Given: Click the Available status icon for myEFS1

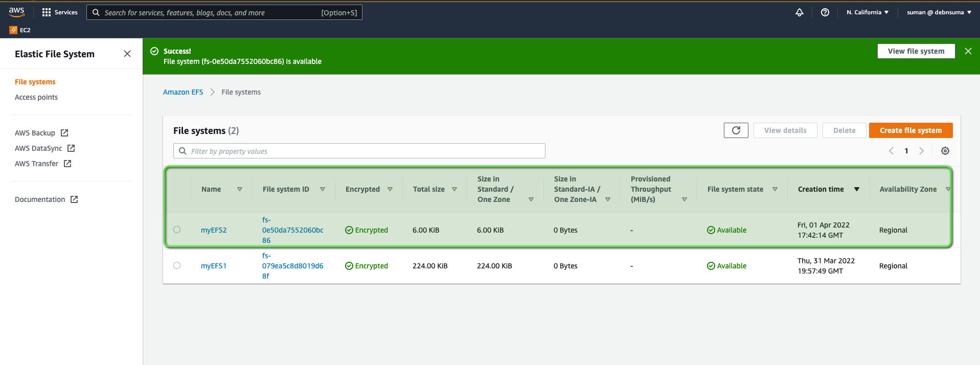Looking at the screenshot, I should (711, 266).
